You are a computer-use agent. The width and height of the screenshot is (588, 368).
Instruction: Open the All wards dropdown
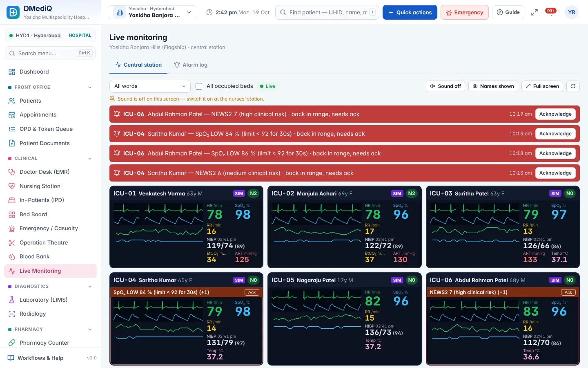(150, 86)
